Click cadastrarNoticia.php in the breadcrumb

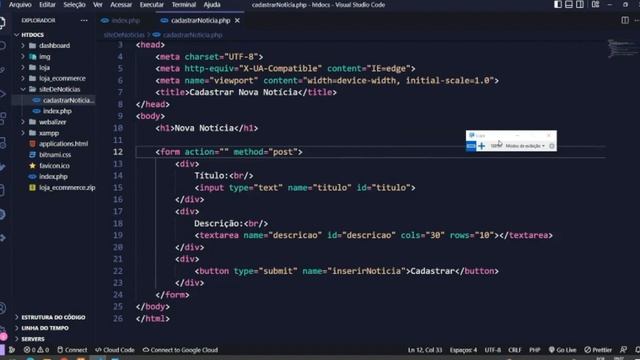click(x=192, y=35)
